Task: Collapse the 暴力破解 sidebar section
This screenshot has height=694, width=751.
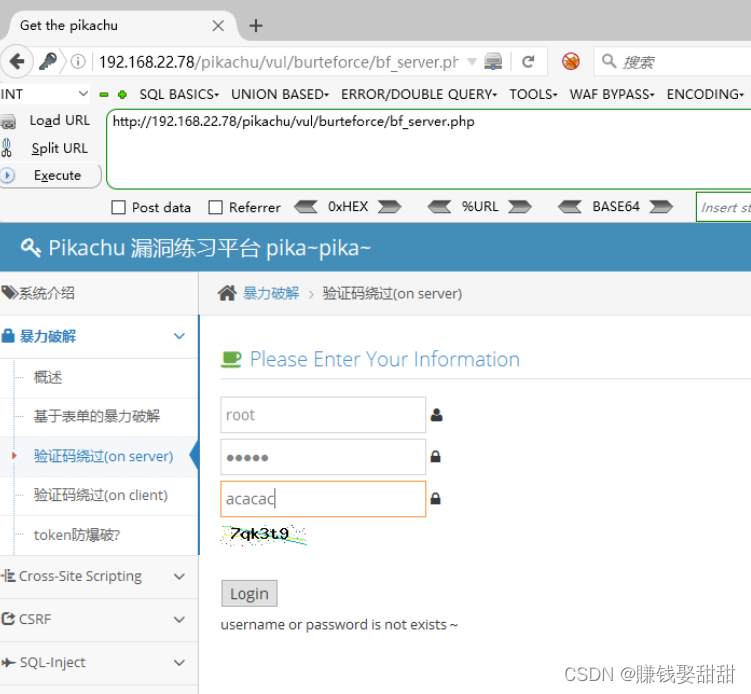Action: click(99, 336)
